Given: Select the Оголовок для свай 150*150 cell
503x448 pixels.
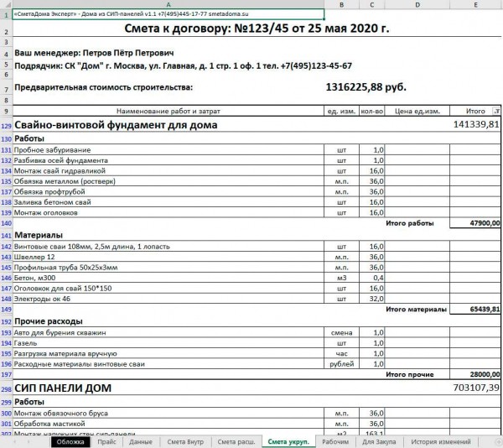Looking at the screenshot, I should pyautogui.click(x=169, y=289).
